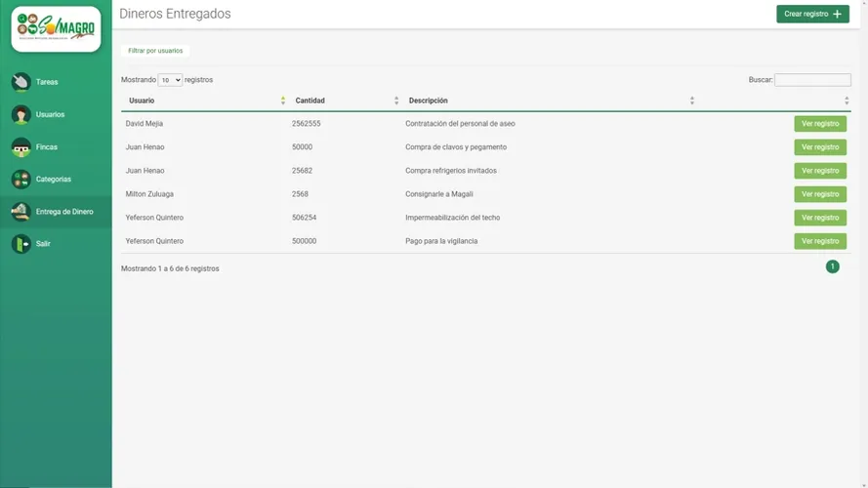868x488 pixels.
Task: Open Fincas menu item
Action: pyautogui.click(x=47, y=147)
